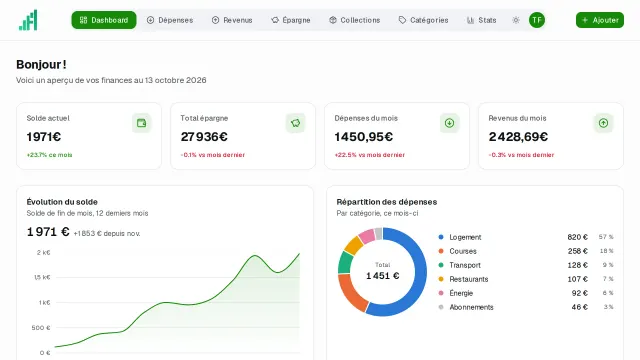View the Stats tab
The height and width of the screenshot is (360, 640).
[x=482, y=20]
